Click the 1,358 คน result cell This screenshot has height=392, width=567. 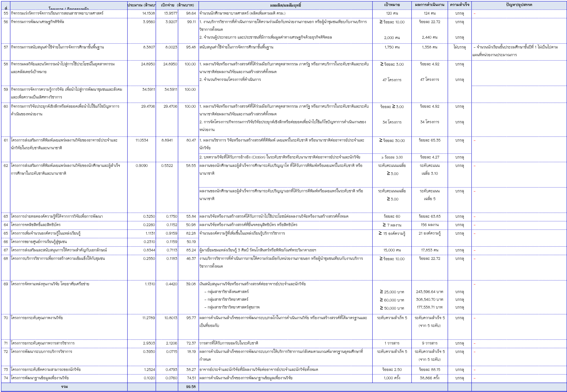[x=429, y=47]
